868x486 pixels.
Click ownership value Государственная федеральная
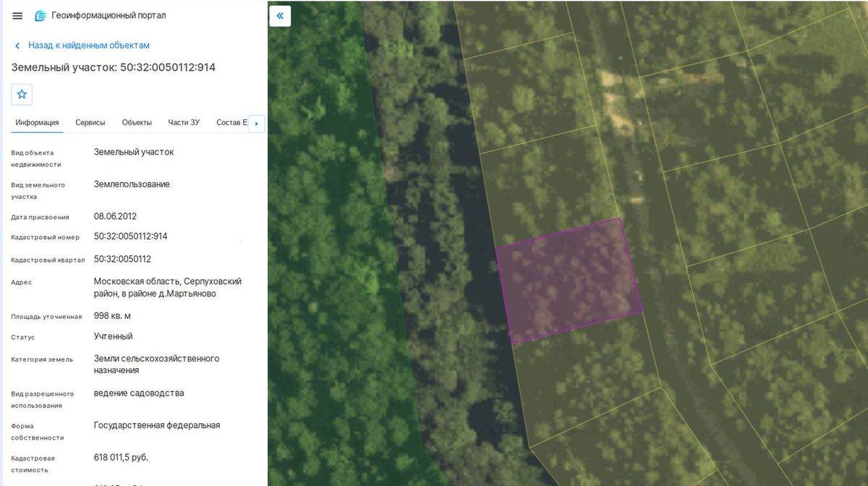pos(157,425)
